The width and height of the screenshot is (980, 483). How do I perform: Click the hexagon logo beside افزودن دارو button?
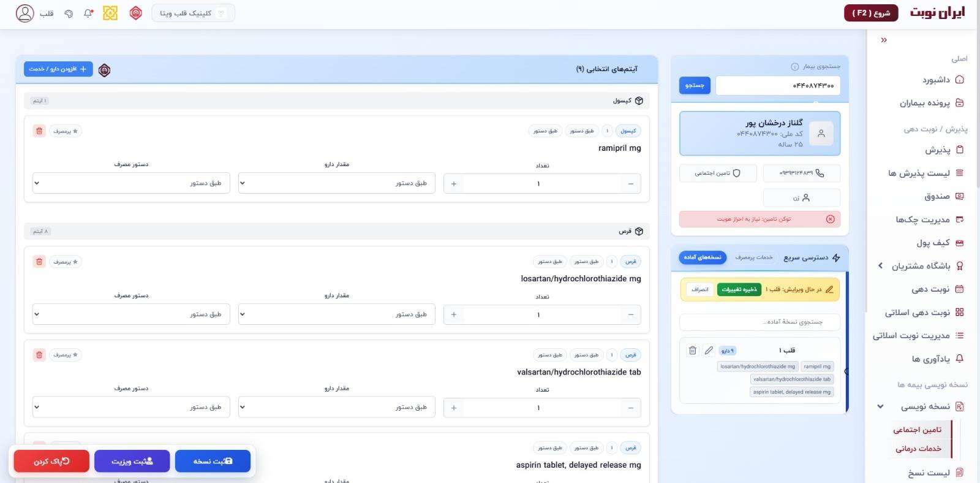[x=105, y=70]
